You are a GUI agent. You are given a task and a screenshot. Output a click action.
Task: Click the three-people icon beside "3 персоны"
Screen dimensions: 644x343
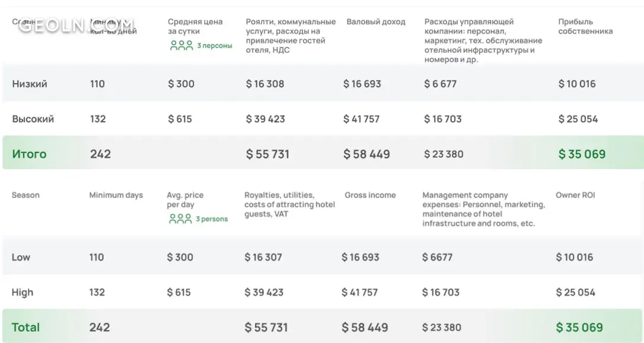pyautogui.click(x=181, y=45)
